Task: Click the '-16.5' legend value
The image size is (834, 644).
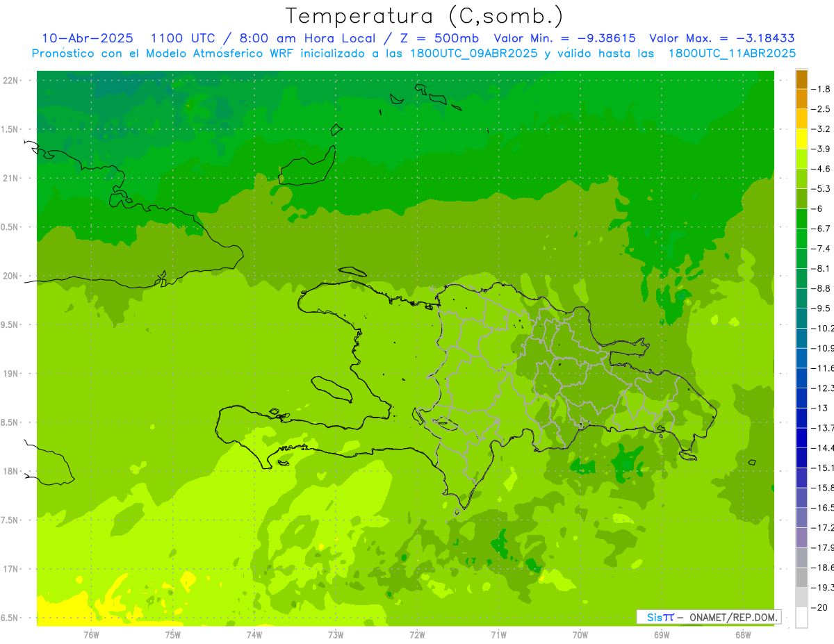Action: [824, 508]
